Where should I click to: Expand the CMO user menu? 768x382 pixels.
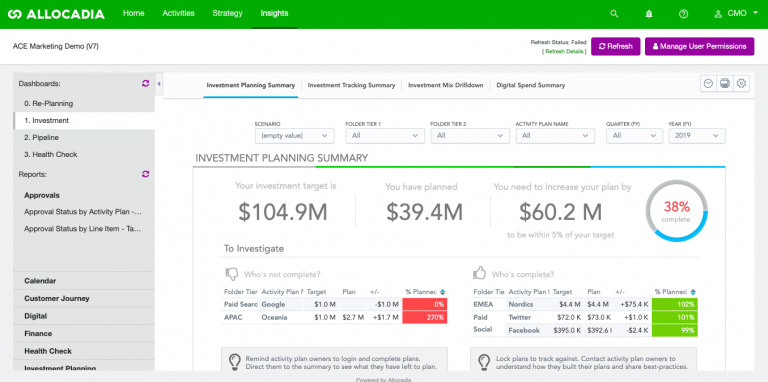coord(736,14)
